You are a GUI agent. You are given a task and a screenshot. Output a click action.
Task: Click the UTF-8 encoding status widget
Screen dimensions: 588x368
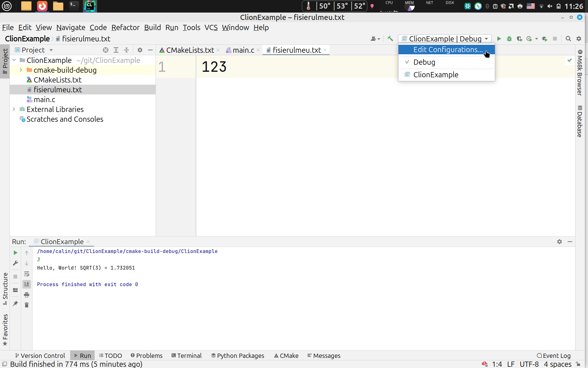[529, 364]
